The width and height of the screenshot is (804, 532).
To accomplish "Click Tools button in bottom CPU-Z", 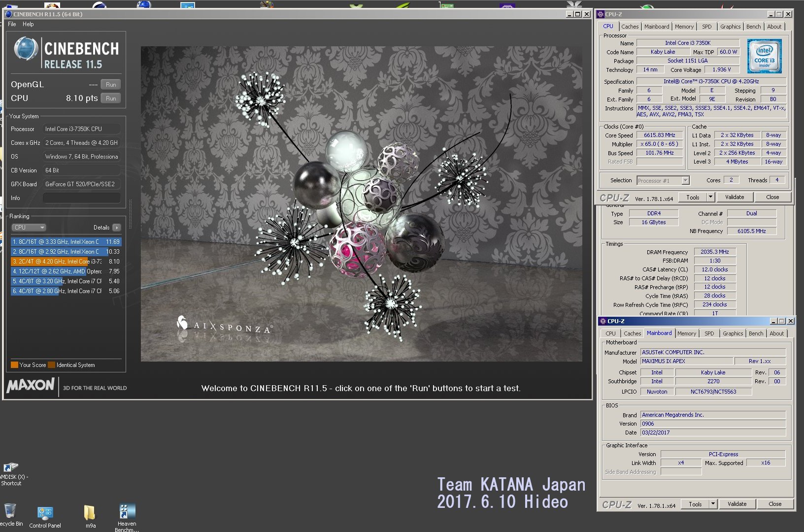I will (695, 504).
